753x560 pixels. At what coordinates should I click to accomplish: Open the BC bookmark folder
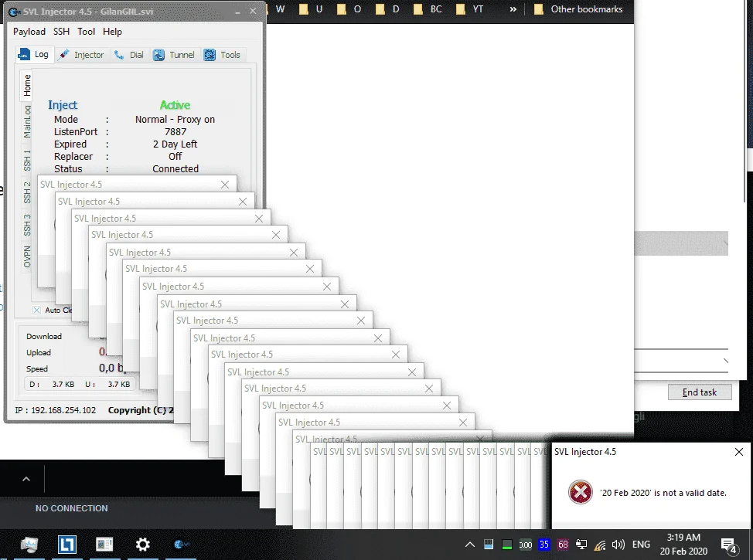428,9
